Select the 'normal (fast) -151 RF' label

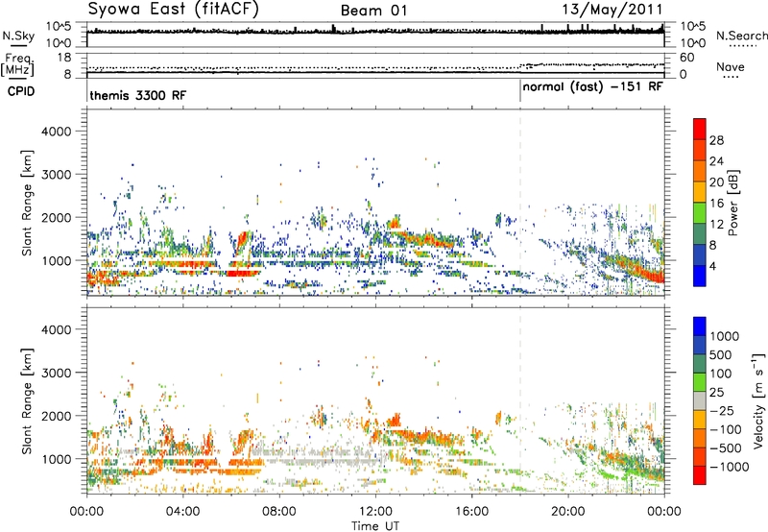click(x=592, y=86)
